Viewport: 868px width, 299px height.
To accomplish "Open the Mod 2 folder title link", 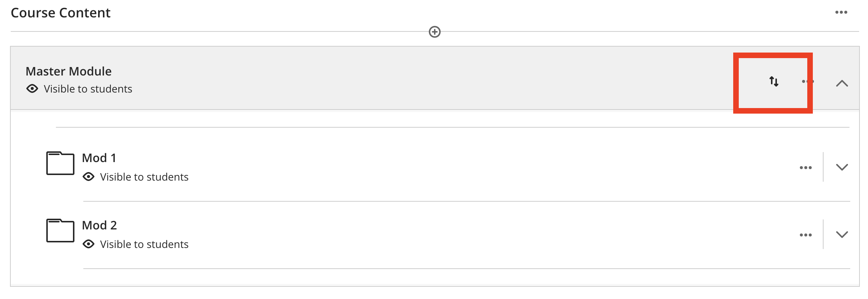I will point(99,225).
